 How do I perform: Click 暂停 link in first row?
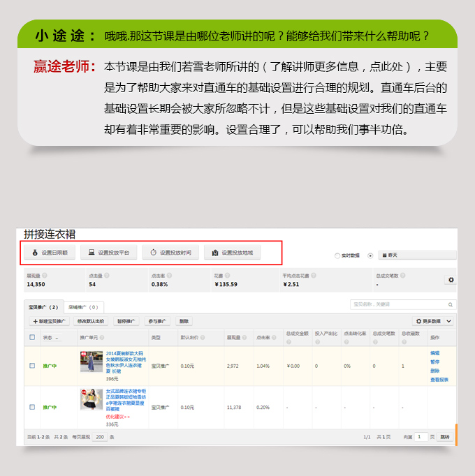pos(435,362)
